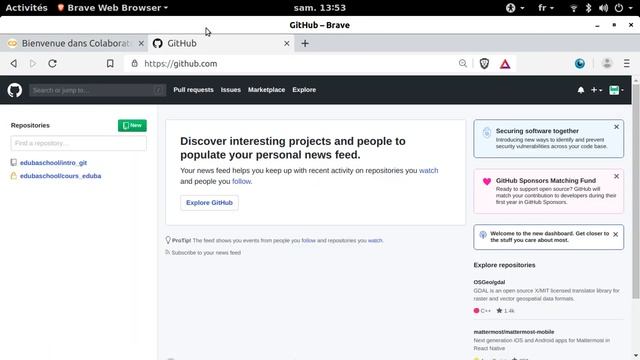Click the zoom magnifier icon in address bar
The image size is (640, 360).
(462, 63)
